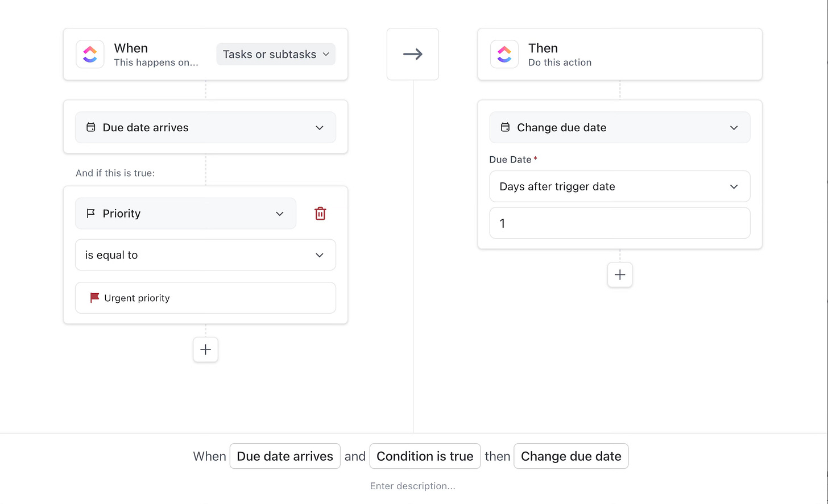
Task: Expand the Days after trigger date dropdown
Action: [734, 186]
